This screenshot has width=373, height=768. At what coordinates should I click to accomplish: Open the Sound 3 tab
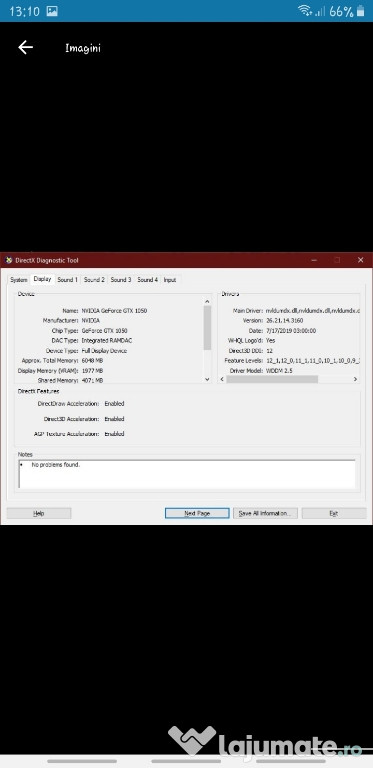coord(120,280)
